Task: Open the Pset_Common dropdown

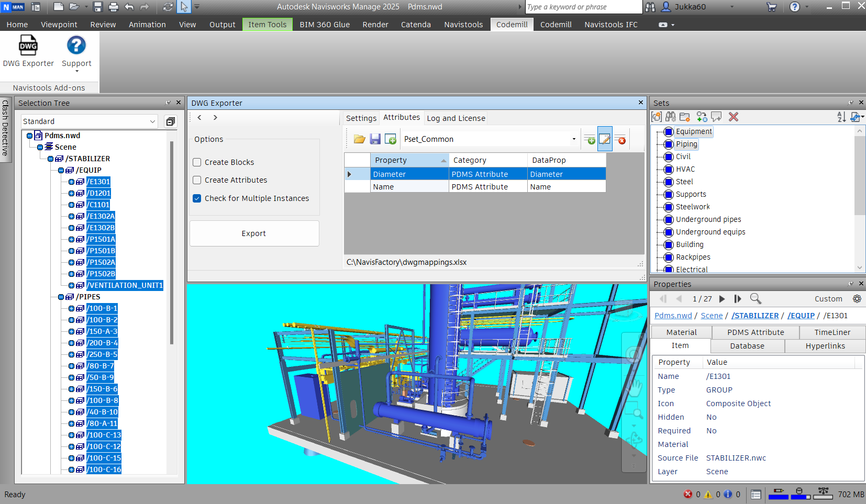Action: coord(574,139)
